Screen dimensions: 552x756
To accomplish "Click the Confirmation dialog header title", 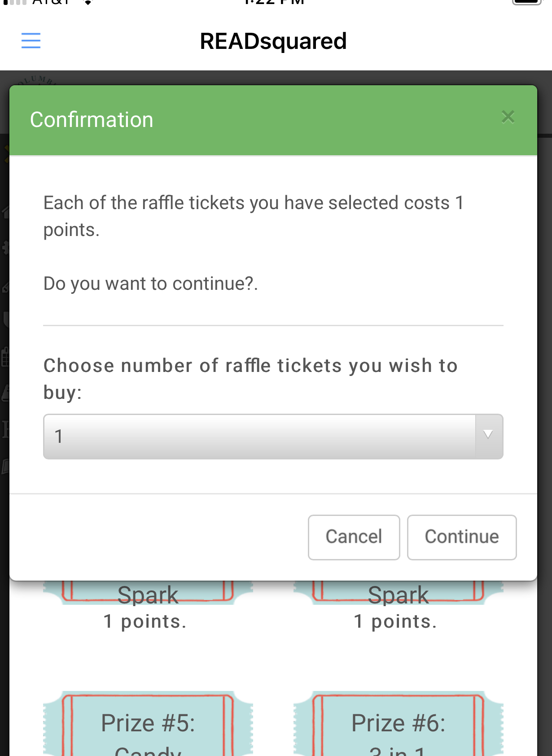I will (92, 120).
